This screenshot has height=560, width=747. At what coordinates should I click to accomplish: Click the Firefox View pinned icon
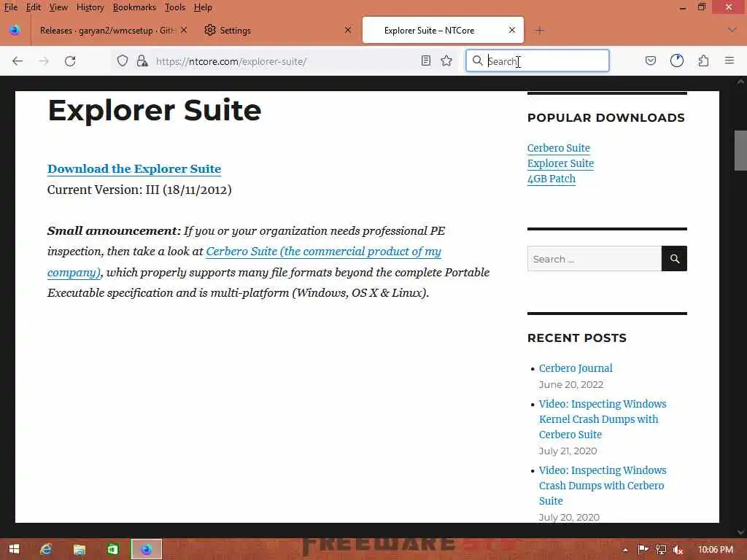[x=15, y=30]
